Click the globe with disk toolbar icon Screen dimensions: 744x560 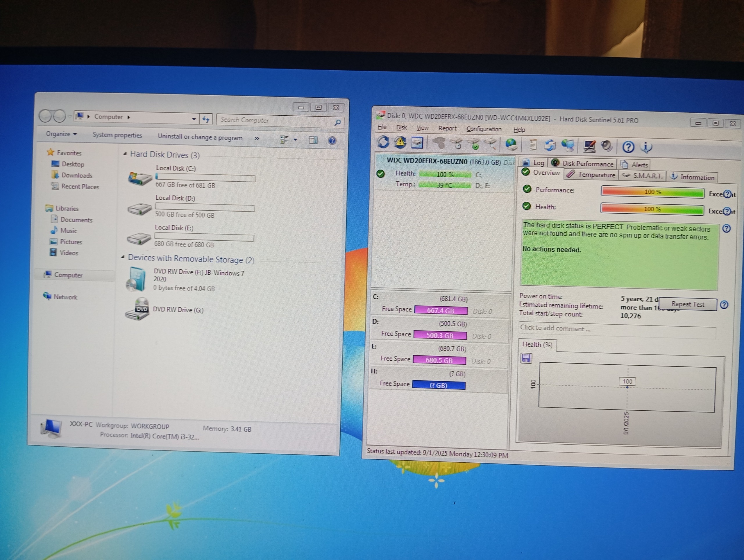click(x=511, y=145)
